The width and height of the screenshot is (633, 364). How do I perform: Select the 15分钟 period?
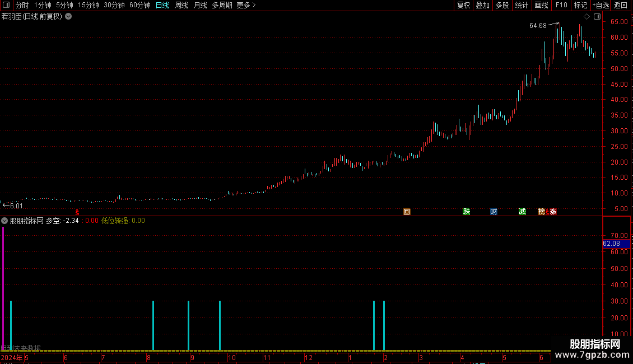tap(89, 5)
